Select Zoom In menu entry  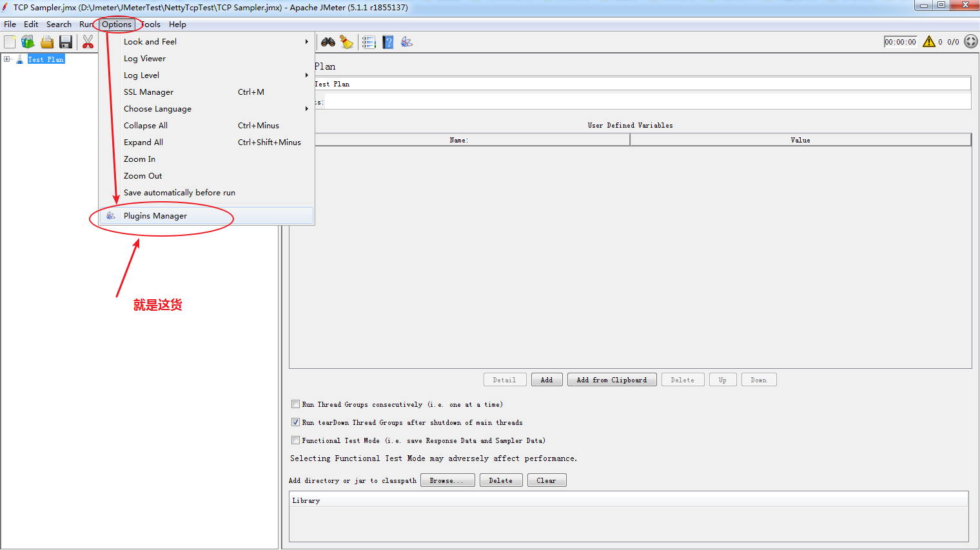(206, 159)
